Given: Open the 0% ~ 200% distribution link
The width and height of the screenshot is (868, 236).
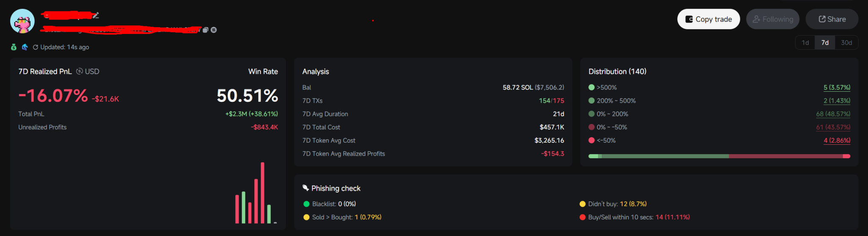Looking at the screenshot, I should 833,114.
